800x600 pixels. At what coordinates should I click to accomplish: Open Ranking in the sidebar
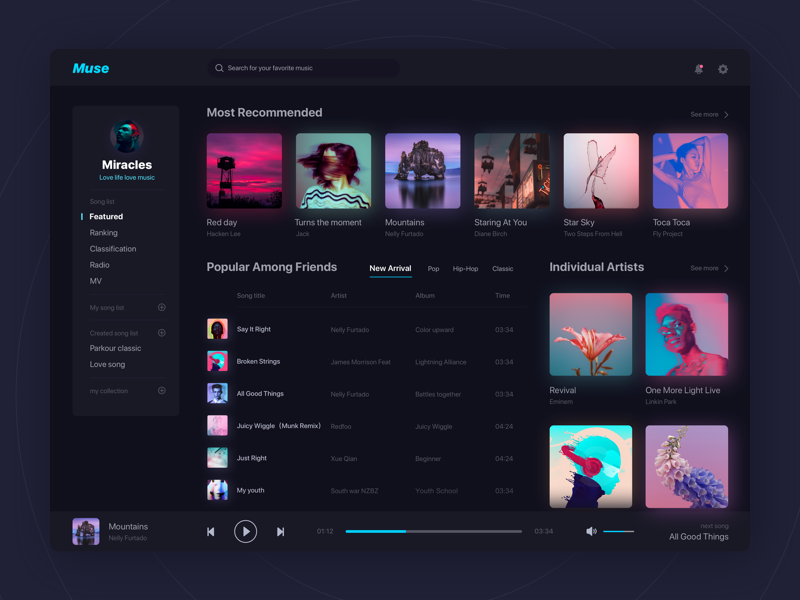104,233
